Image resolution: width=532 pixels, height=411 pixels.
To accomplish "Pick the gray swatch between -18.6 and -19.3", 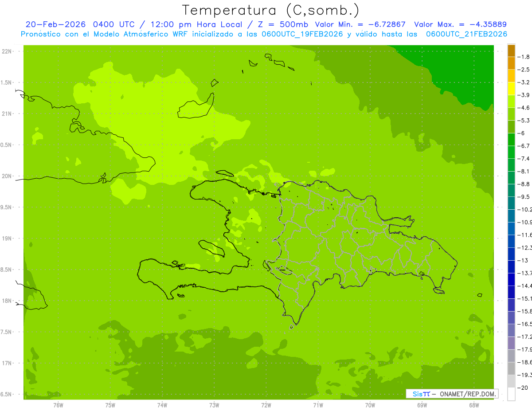I will coord(511,369).
